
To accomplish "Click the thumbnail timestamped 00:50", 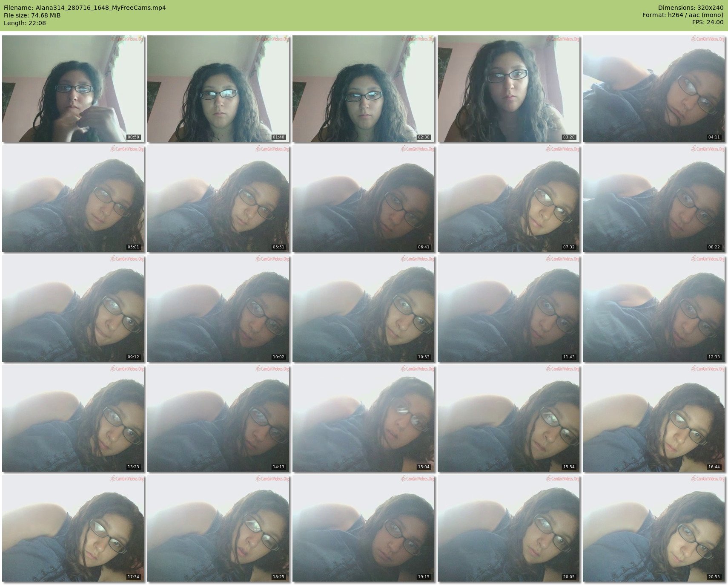I will (73, 89).
